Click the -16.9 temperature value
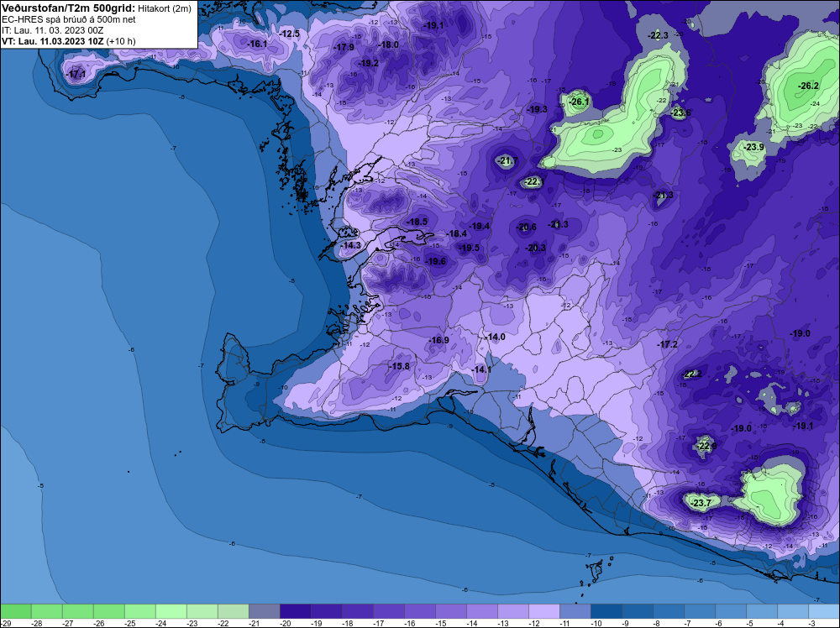Image resolution: width=840 pixels, height=628 pixels. [438, 340]
